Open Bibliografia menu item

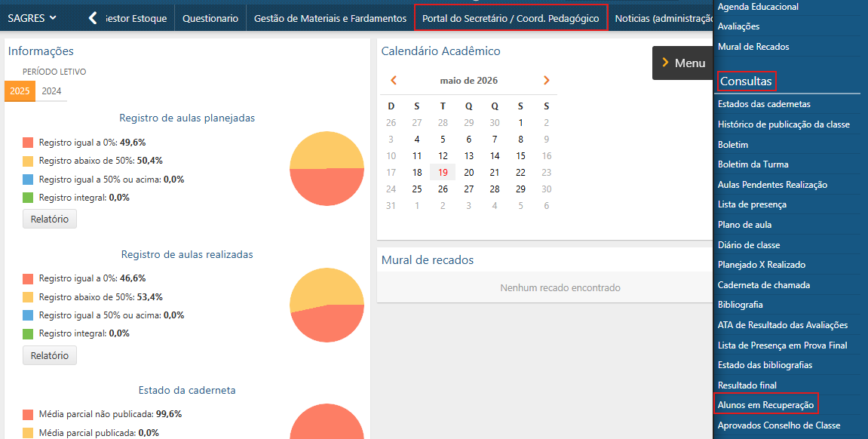coord(740,305)
